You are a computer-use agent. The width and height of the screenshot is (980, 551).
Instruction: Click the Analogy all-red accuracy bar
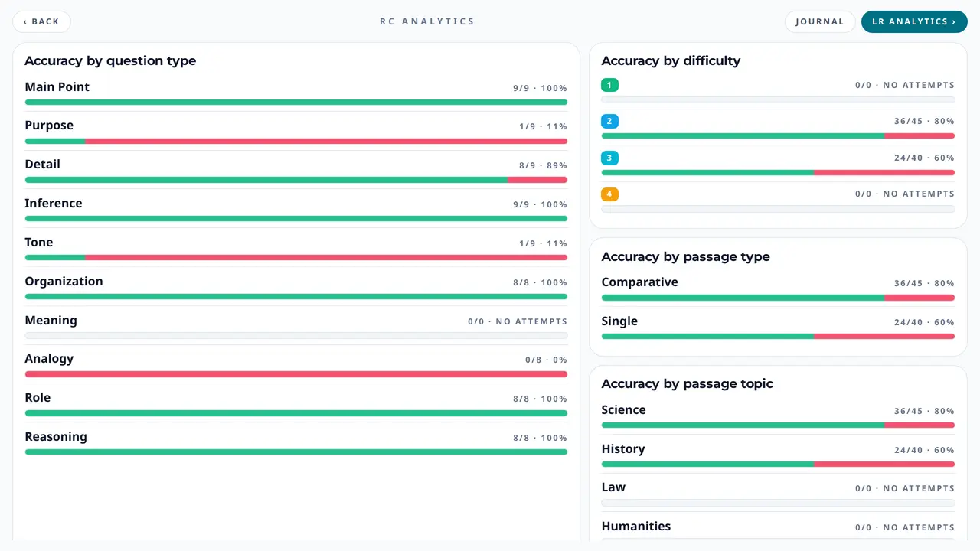296,374
